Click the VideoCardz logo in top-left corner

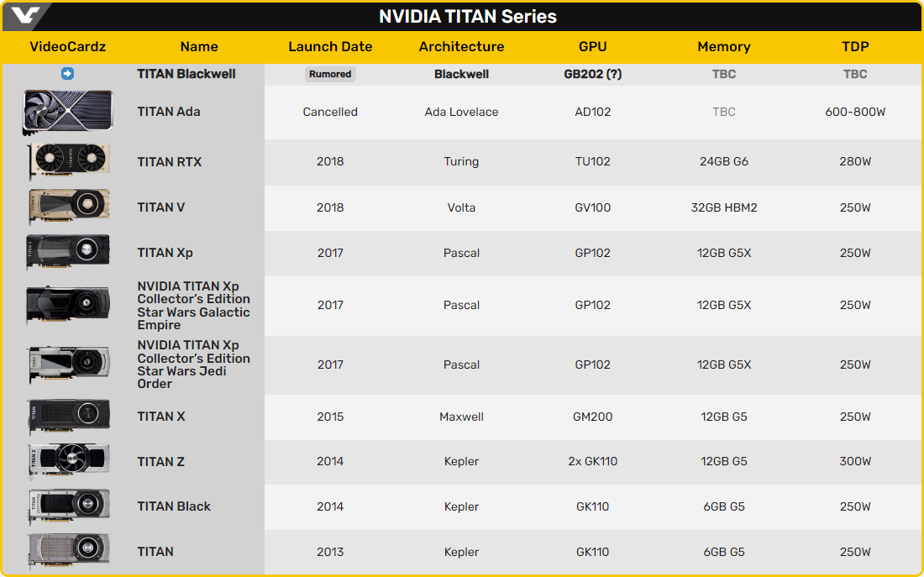coord(25,16)
